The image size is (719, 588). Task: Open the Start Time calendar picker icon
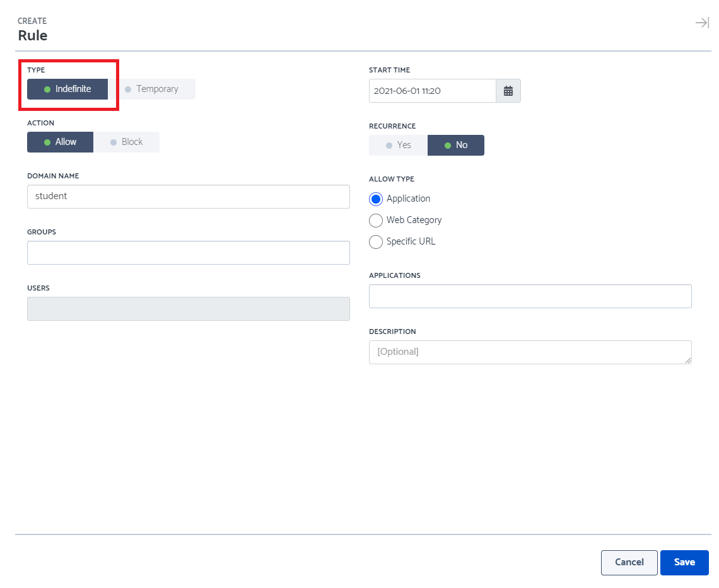pos(508,91)
